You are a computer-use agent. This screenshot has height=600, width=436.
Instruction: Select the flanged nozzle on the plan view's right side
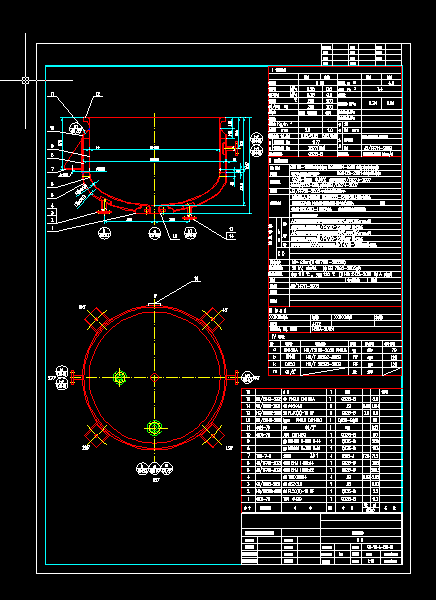tap(232, 378)
